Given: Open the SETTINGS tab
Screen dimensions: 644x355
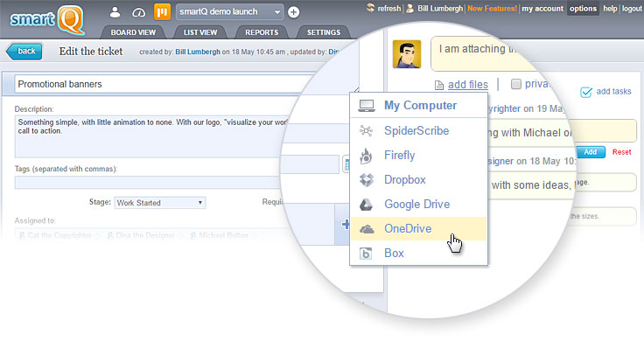Looking at the screenshot, I should click(324, 32).
